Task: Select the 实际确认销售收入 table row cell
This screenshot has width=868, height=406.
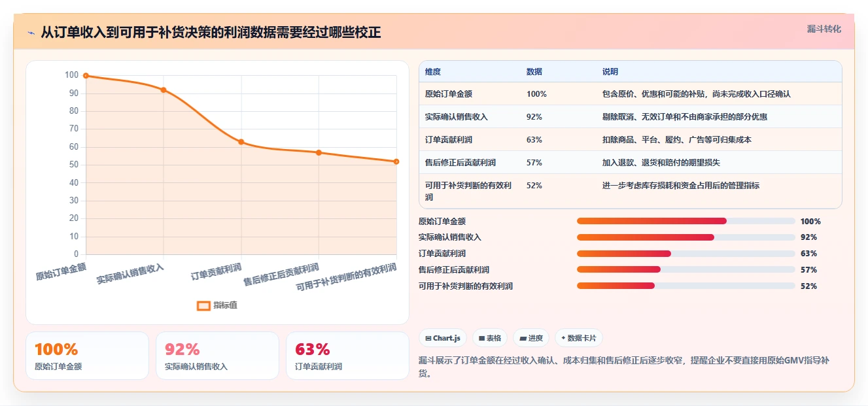Action: (x=457, y=117)
